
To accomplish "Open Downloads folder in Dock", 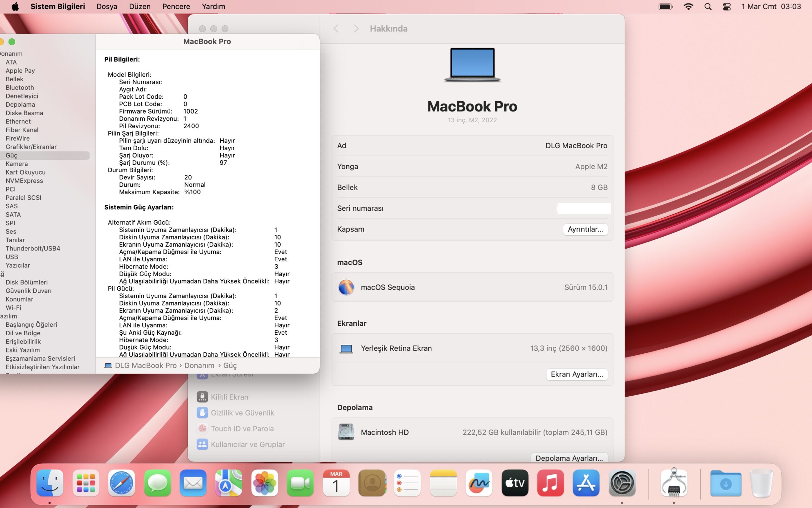I will point(726,483).
